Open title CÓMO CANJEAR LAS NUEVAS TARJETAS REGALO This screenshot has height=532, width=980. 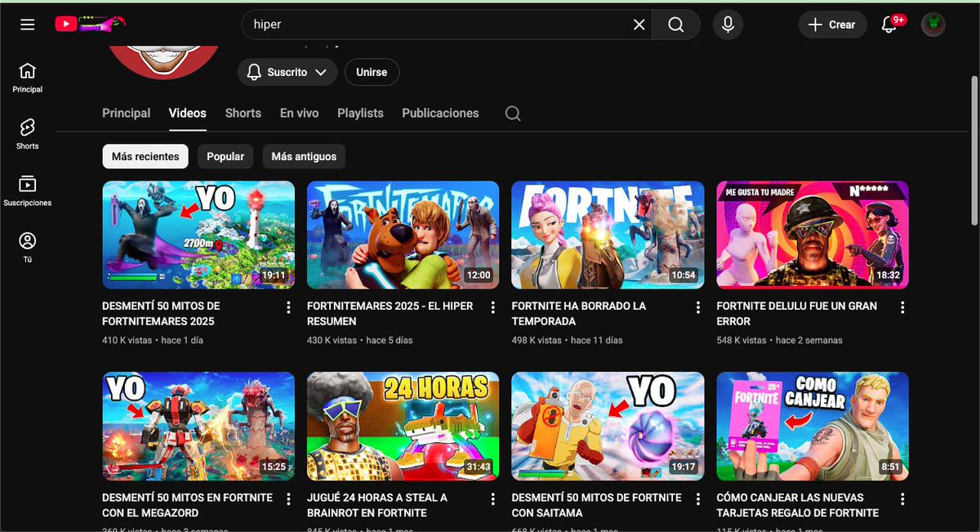[x=798, y=505]
